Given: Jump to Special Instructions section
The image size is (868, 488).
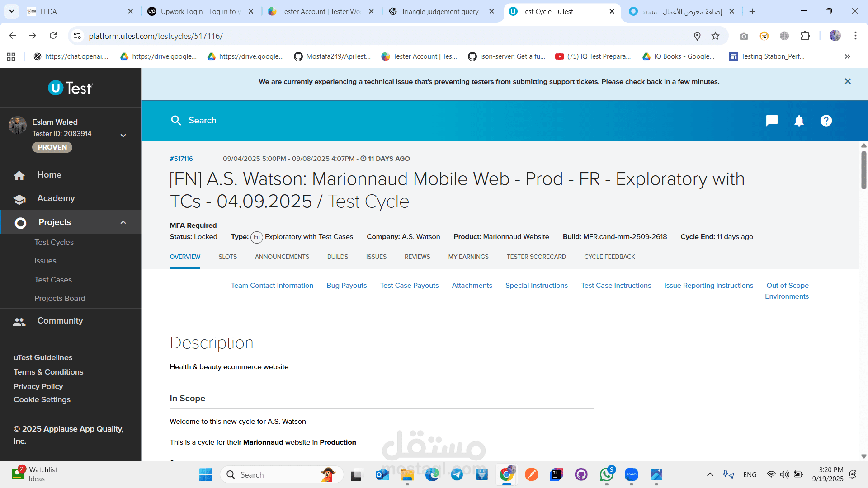Looking at the screenshot, I should click(537, 286).
